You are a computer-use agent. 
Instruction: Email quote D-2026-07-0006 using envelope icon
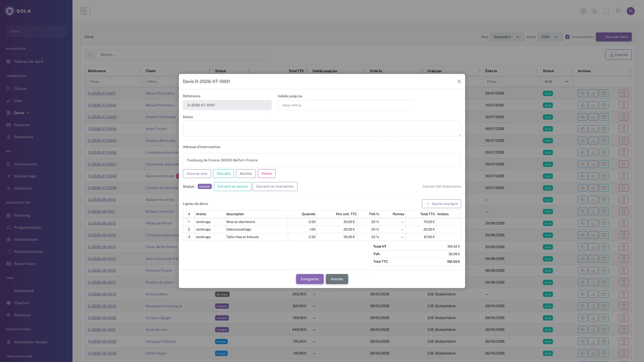point(604,152)
